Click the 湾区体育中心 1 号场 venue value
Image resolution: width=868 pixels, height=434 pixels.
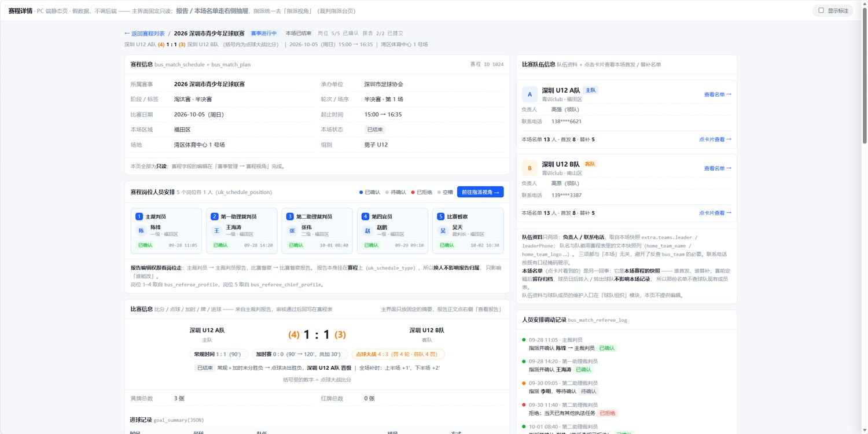[200, 145]
